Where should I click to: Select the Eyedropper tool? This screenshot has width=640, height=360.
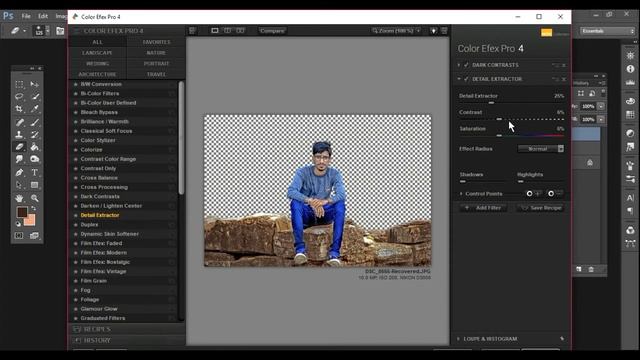point(35,109)
